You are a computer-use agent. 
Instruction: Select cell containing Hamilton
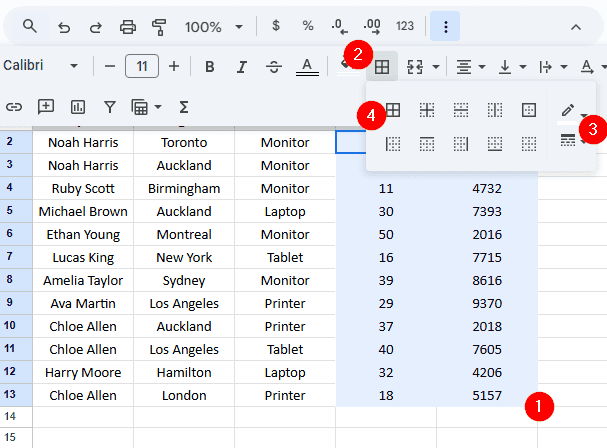[x=184, y=372]
